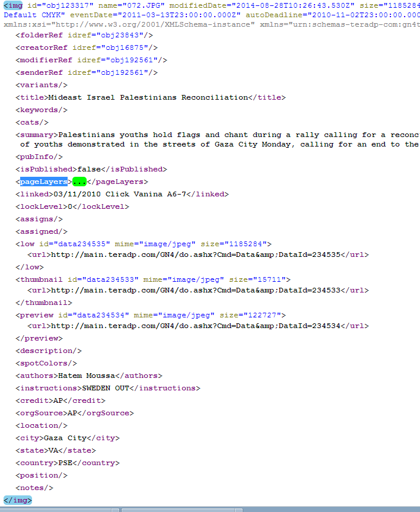Image resolution: width=420 pixels, height=512 pixels.
Task: Click the empty keywords element
Action: [42, 110]
